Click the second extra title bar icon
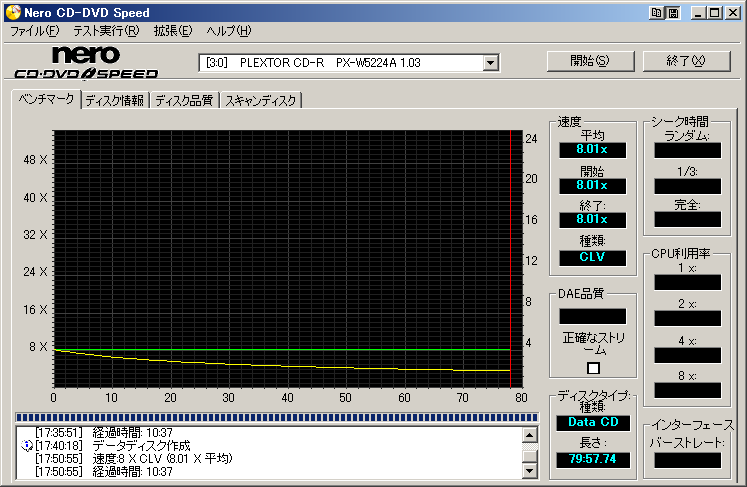 673,13
